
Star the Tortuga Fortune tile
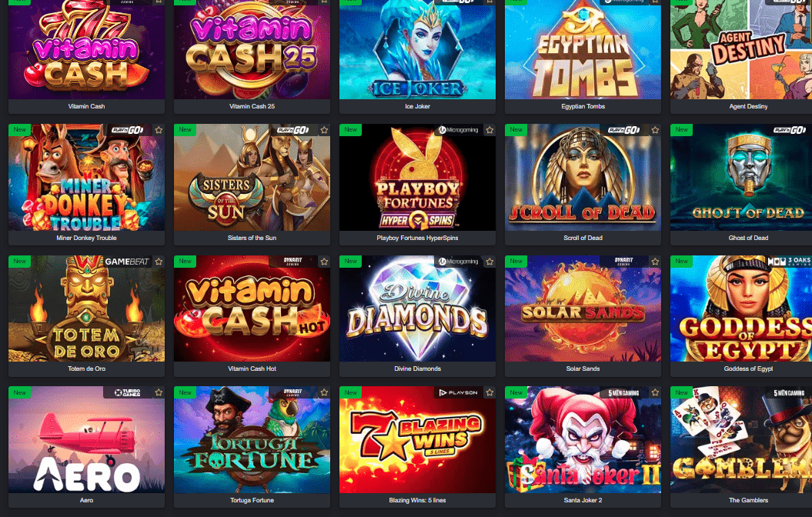pyautogui.click(x=324, y=393)
